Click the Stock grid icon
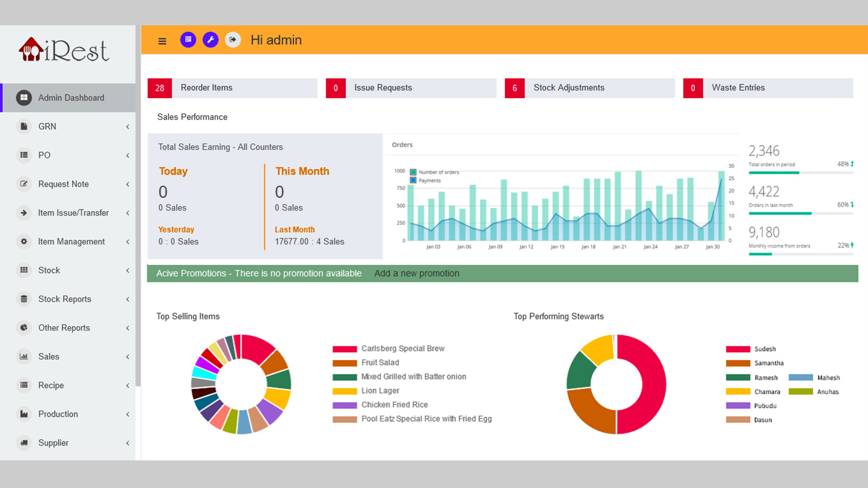Viewport: 868px width, 488px height. pos(24,270)
